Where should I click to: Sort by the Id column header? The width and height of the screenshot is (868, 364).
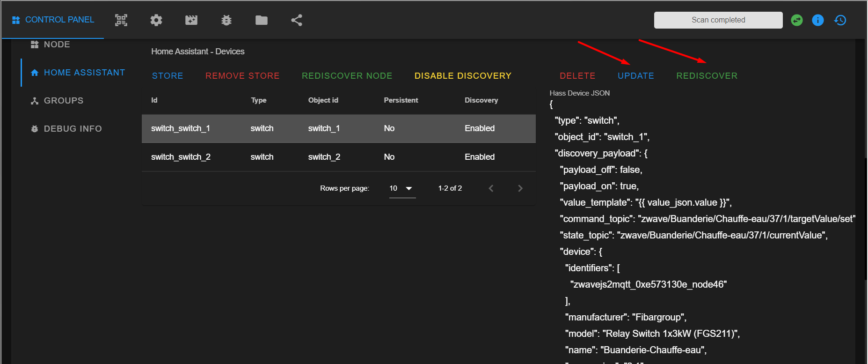[154, 100]
